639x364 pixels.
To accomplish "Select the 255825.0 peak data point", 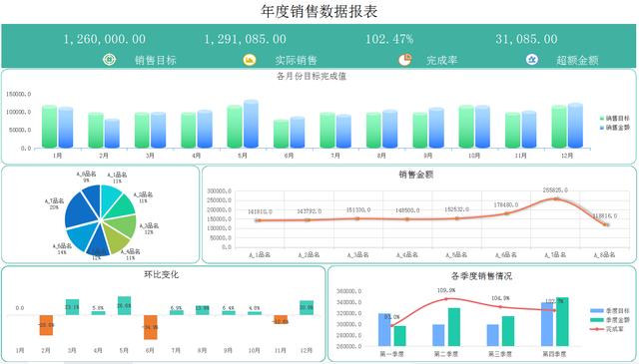I will point(556,198).
